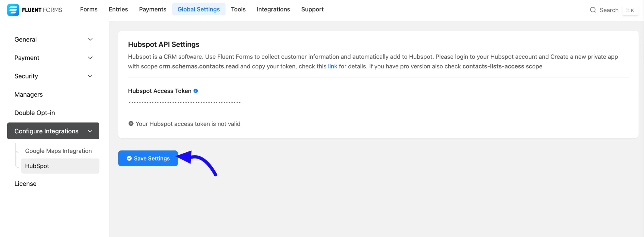Click the Save Settings button
This screenshot has height=237, width=644.
coord(148,158)
